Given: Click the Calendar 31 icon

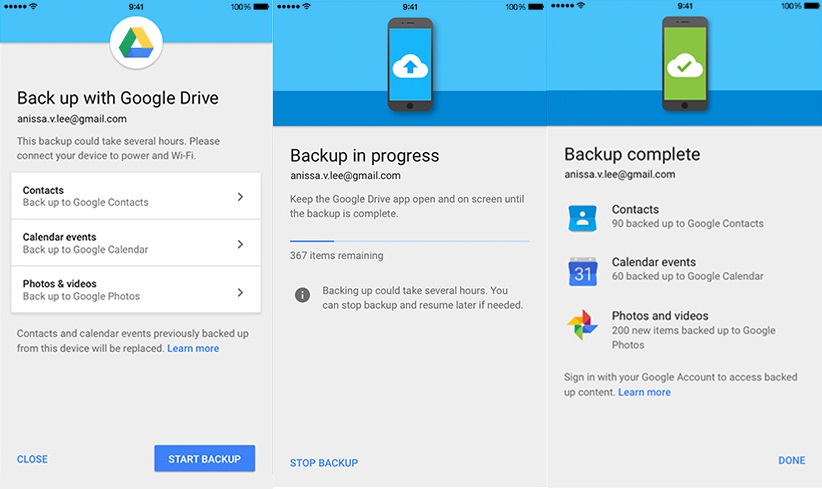Looking at the screenshot, I should click(x=583, y=270).
